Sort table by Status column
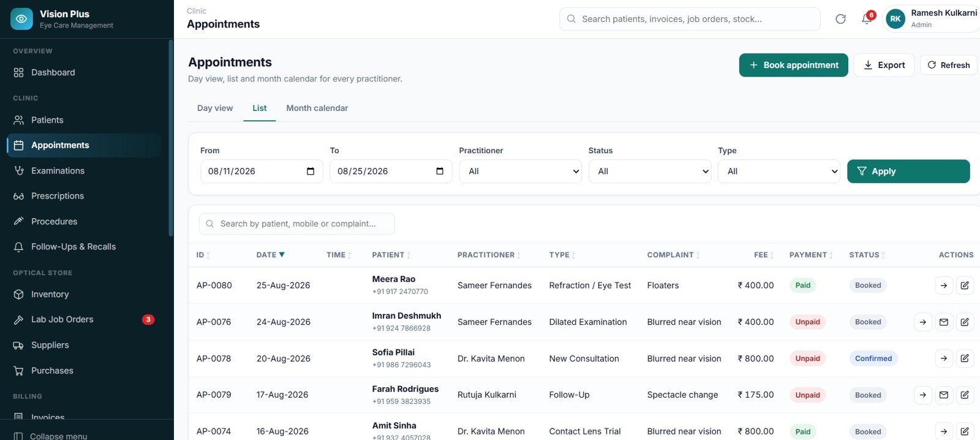Viewport: 980px width, 440px height. pyautogui.click(x=867, y=255)
